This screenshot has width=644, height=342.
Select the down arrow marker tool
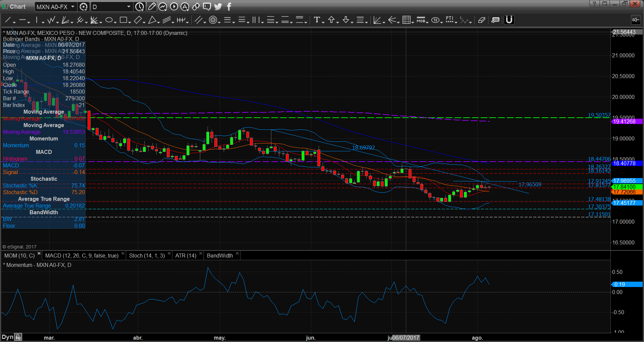click(346, 20)
